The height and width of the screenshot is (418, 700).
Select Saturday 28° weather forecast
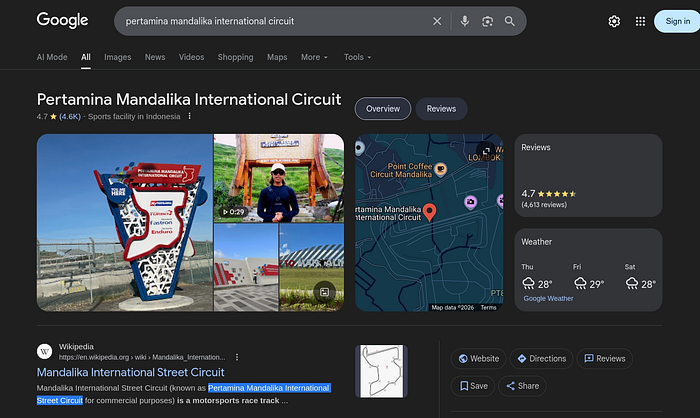tap(640, 277)
